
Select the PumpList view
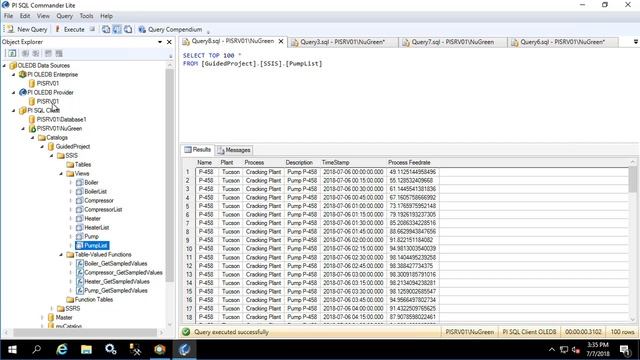(x=96, y=245)
